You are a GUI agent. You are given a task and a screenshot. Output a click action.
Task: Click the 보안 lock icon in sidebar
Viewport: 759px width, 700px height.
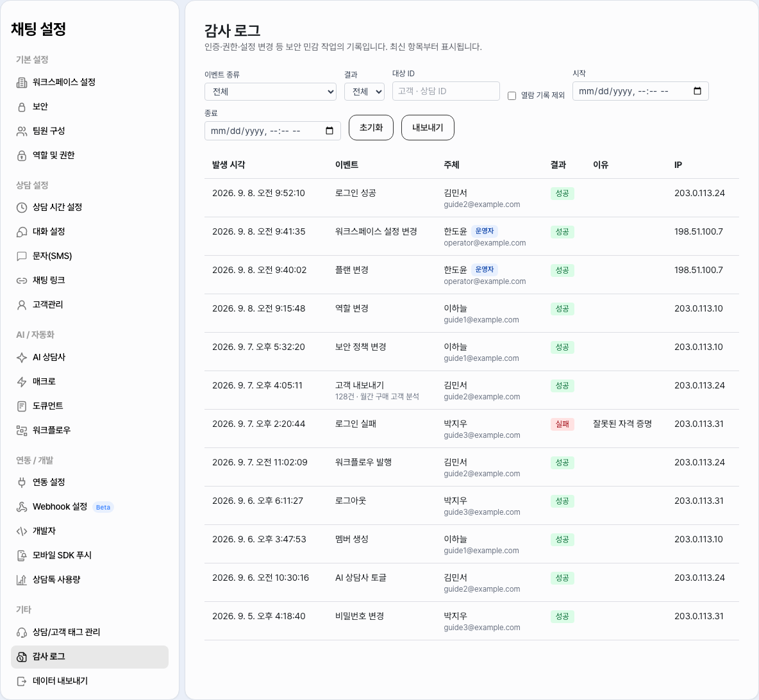point(22,107)
